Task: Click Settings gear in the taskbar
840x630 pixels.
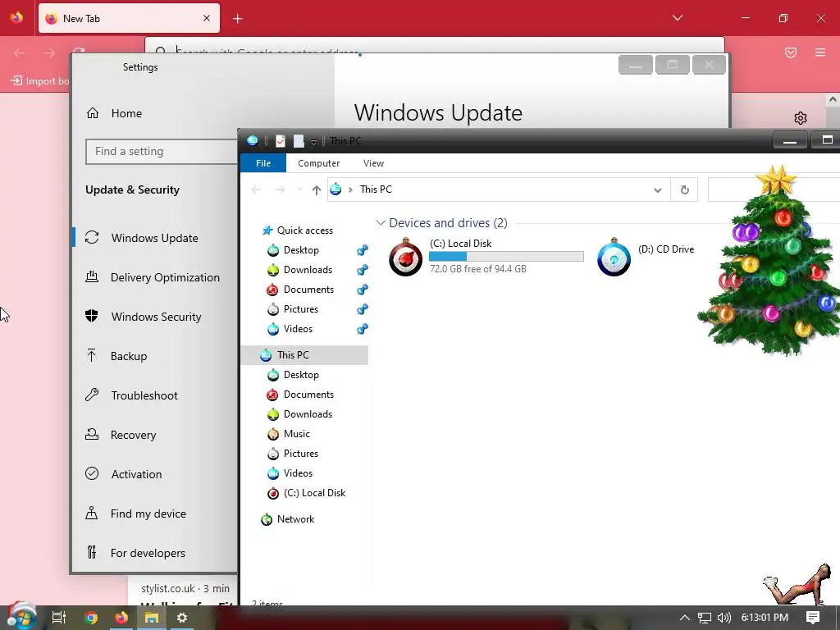Action: pyautogui.click(x=182, y=618)
